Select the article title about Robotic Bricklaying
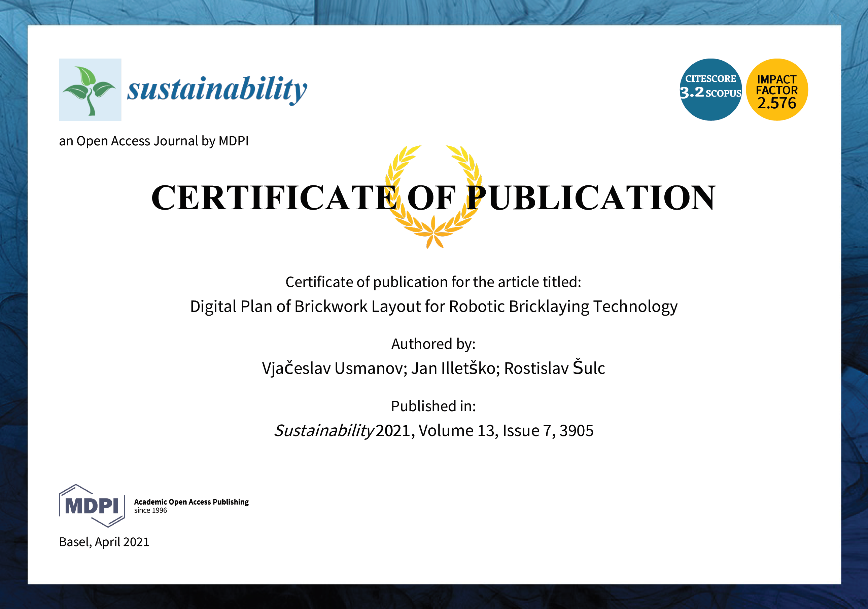 [x=433, y=307]
